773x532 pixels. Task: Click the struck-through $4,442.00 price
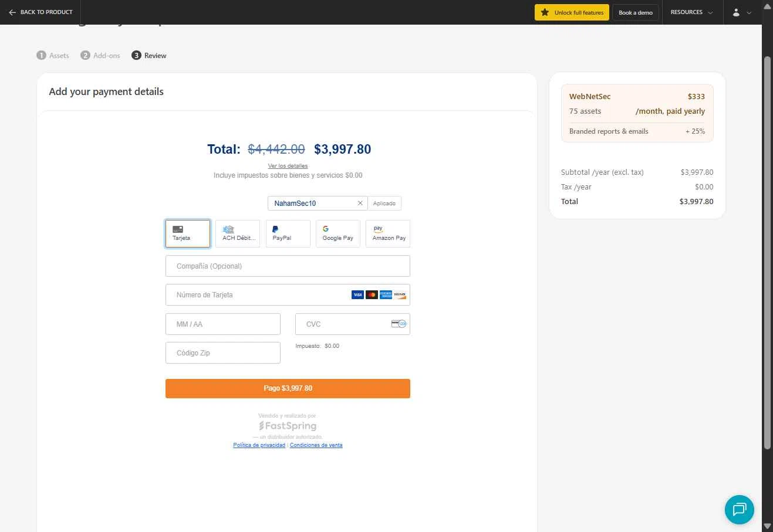coord(276,149)
